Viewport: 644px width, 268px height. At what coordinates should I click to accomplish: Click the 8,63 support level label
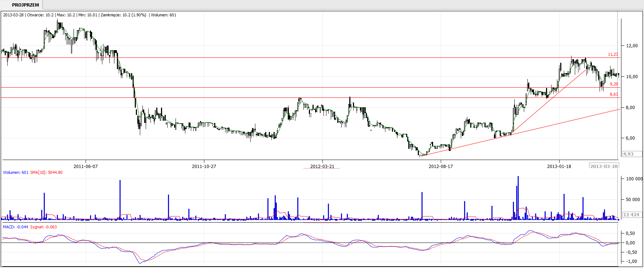614,94
